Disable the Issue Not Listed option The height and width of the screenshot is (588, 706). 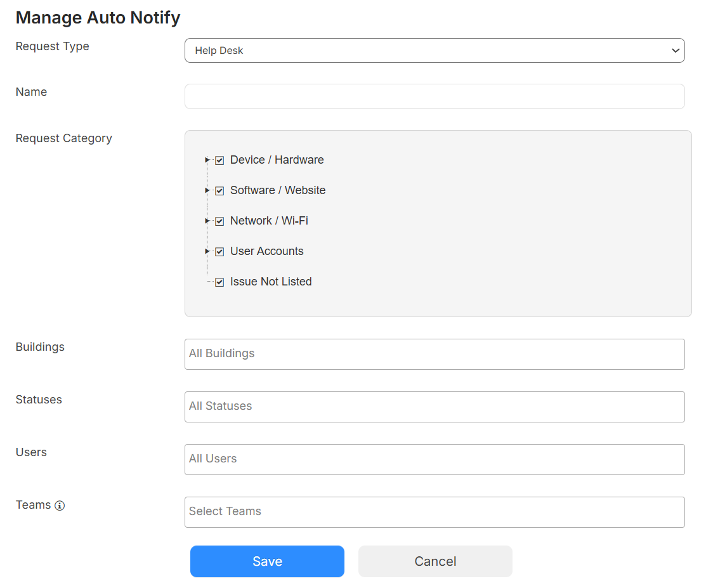219,282
